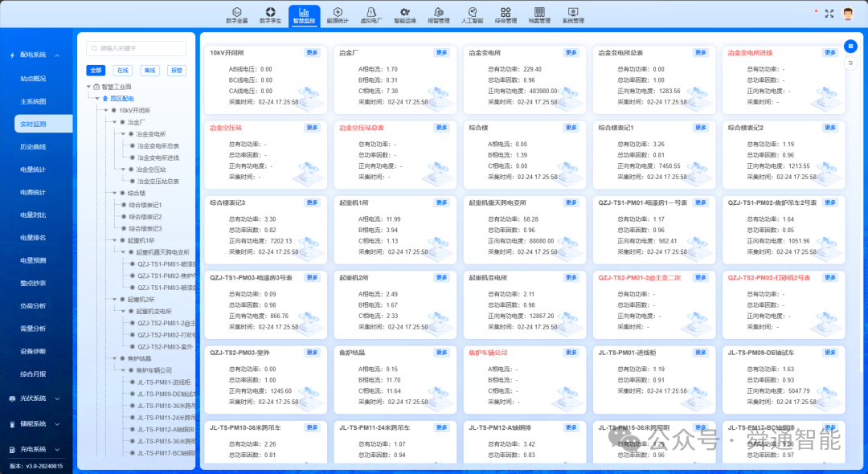Select 综合楼表记2 in the device tree
The image size is (868, 474).
145,217
